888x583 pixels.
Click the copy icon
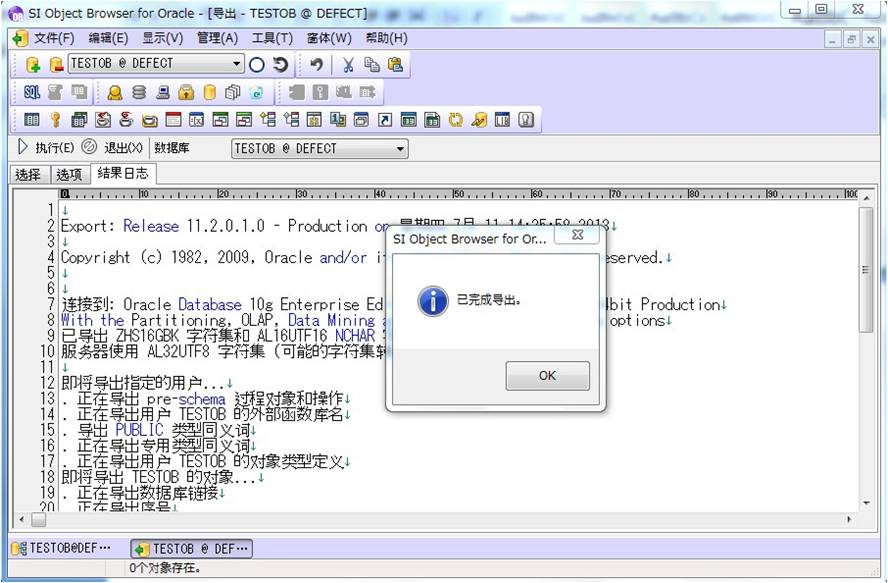372,65
